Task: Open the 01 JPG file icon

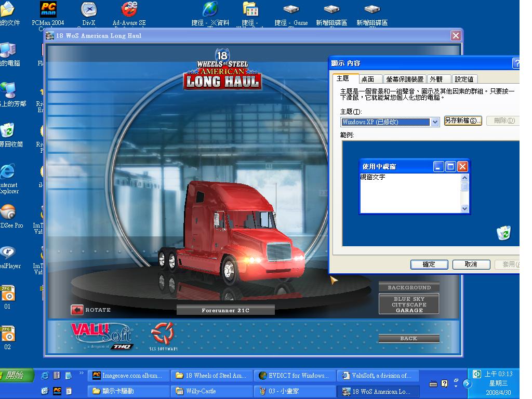Action: (x=7, y=294)
